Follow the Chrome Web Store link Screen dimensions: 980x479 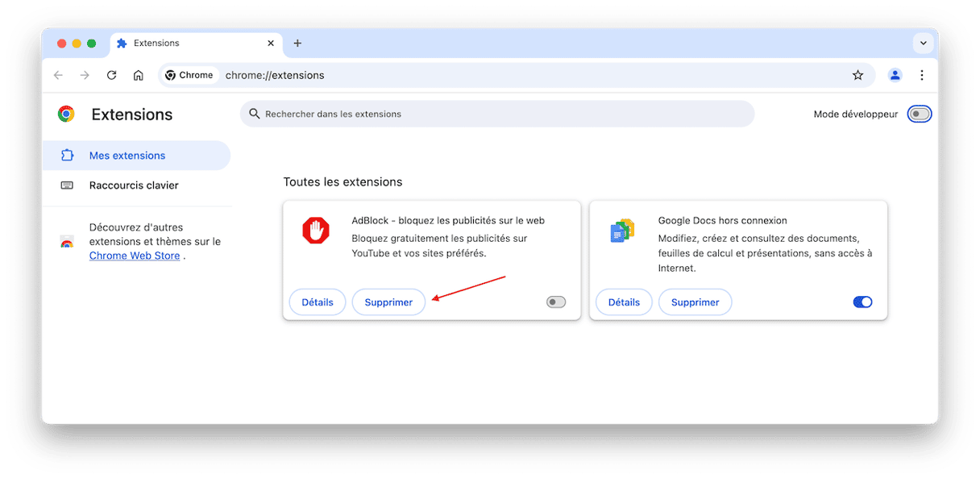click(135, 256)
